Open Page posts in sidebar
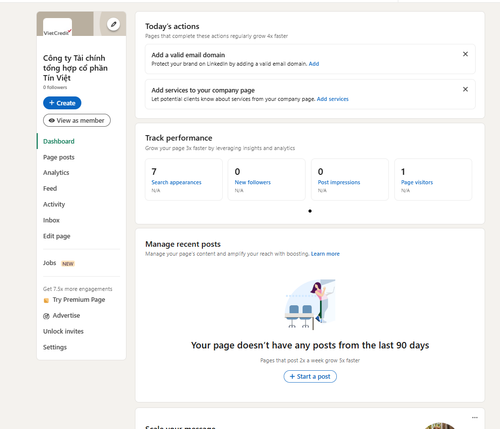The width and height of the screenshot is (500, 429). pyautogui.click(x=59, y=157)
